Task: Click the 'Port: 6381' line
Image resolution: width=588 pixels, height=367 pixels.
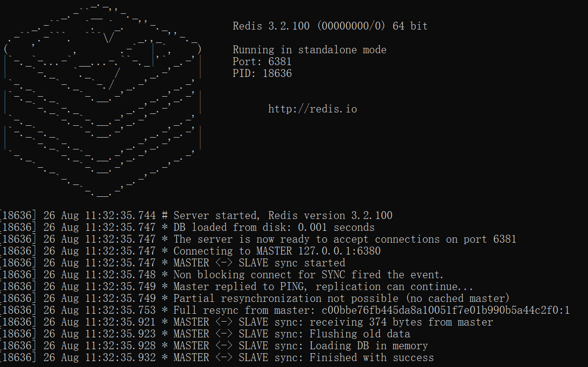Action: (262, 62)
